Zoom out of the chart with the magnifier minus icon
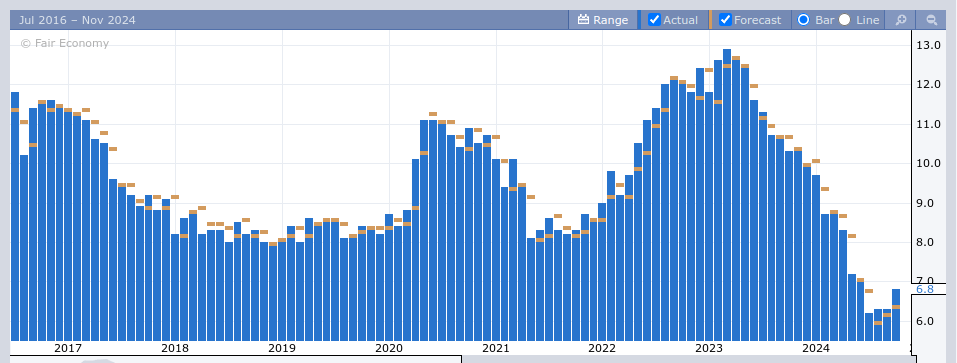The height and width of the screenshot is (363, 957). tap(931, 20)
